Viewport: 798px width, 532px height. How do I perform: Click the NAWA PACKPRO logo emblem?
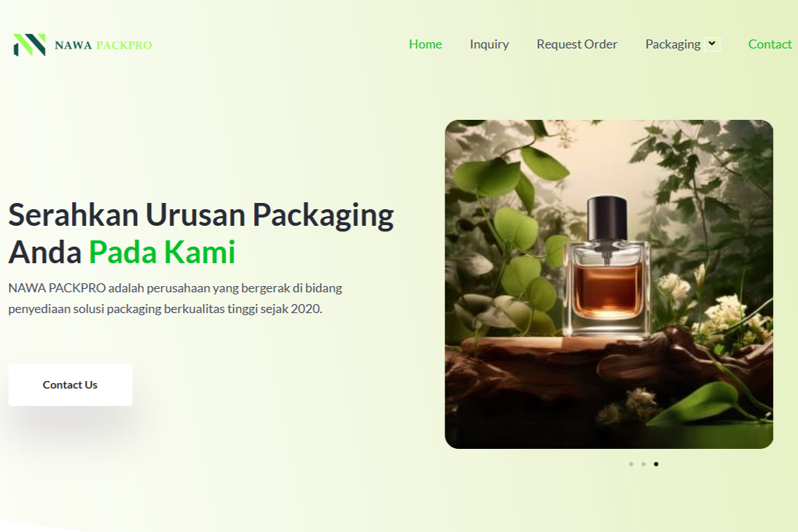30,45
